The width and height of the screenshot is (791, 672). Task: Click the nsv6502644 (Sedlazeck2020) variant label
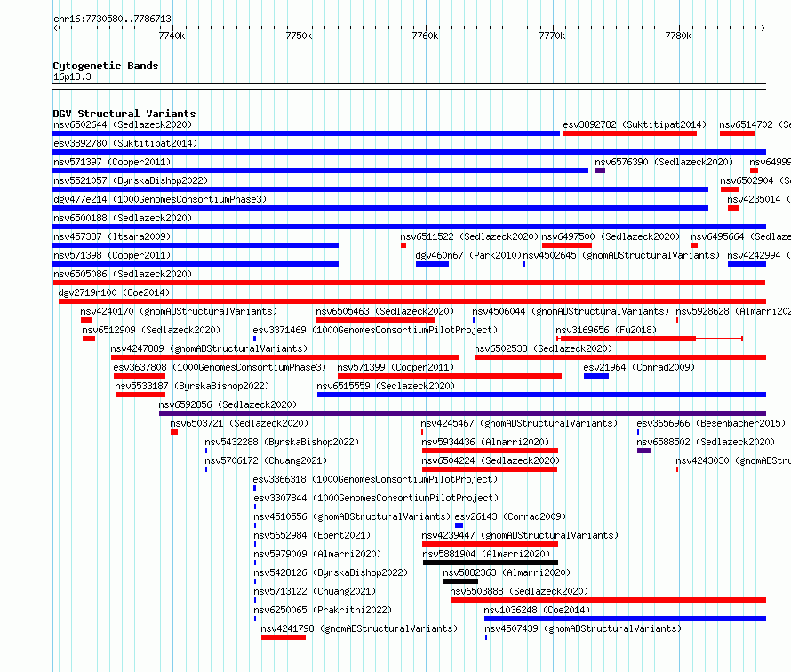tap(123, 124)
